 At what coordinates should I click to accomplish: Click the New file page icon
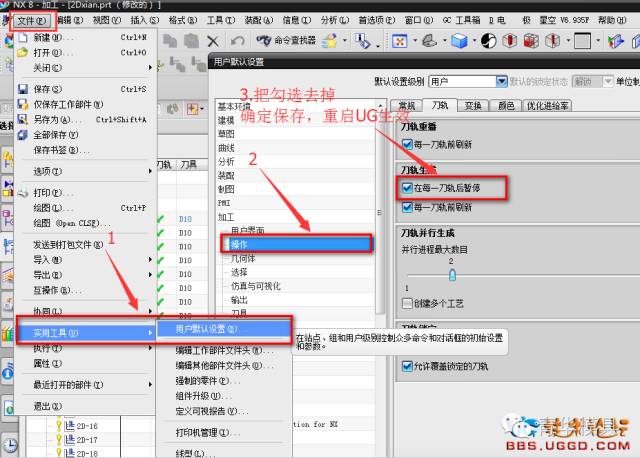(23, 38)
